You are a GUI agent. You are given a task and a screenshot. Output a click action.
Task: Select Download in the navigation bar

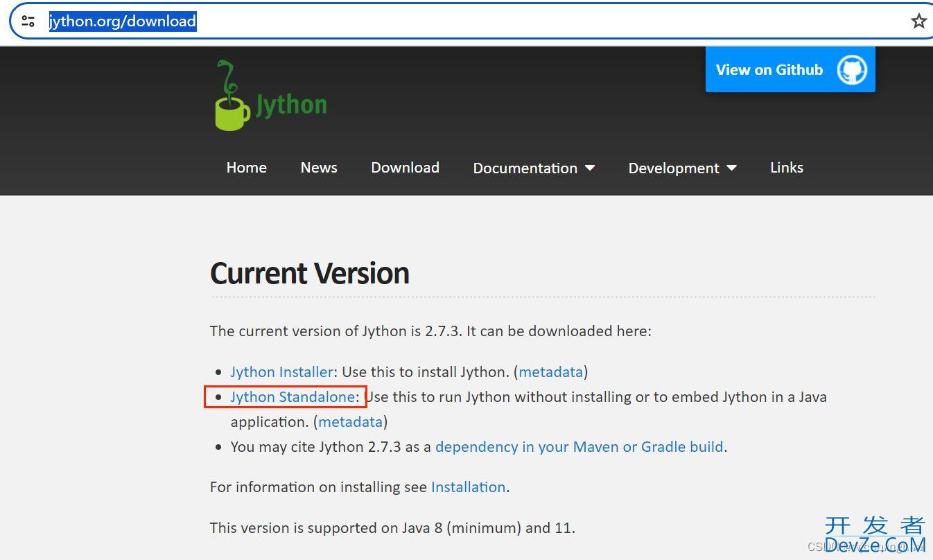point(405,168)
